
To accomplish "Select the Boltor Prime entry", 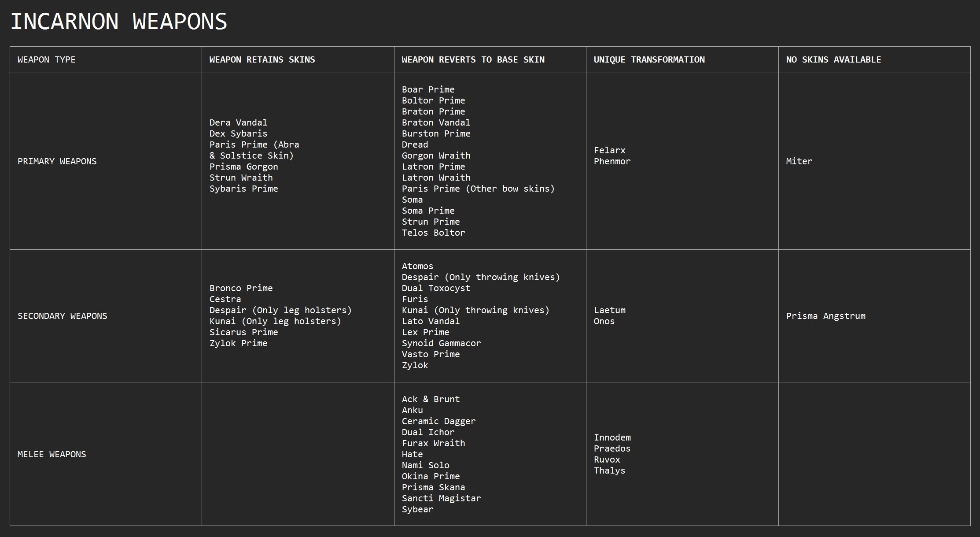I will (433, 100).
